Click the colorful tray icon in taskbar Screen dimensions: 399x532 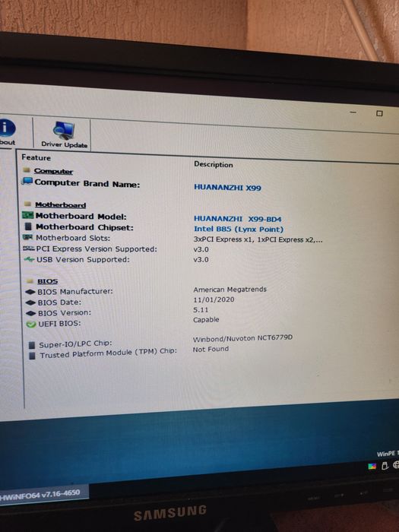tap(372, 467)
